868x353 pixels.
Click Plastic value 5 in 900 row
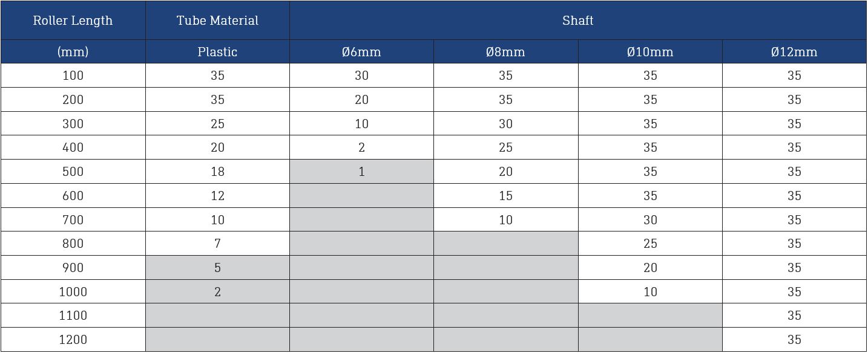[x=217, y=268]
